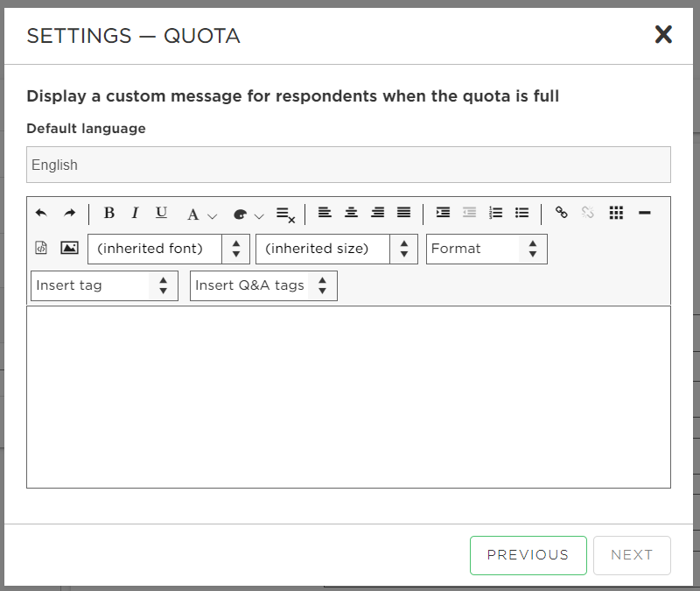Open the Insert Q&A tags dropdown

click(263, 286)
